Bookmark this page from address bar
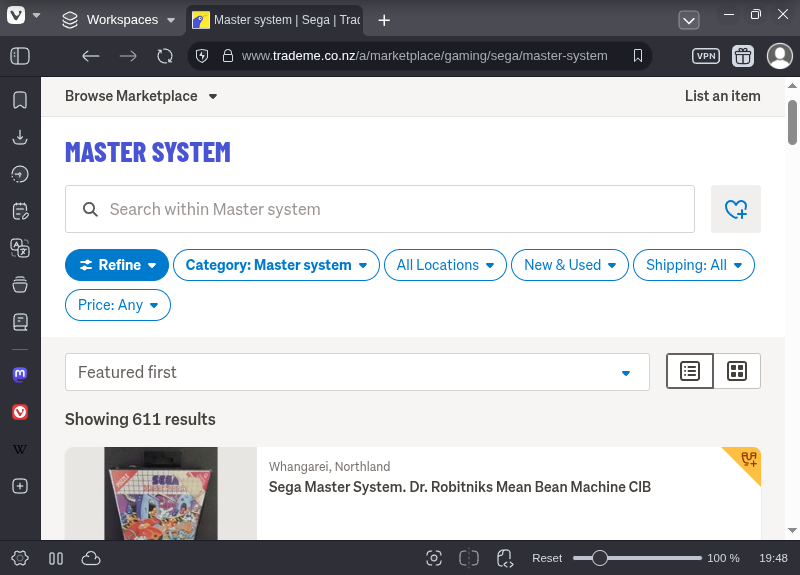Viewport: 800px width, 575px height. click(638, 56)
